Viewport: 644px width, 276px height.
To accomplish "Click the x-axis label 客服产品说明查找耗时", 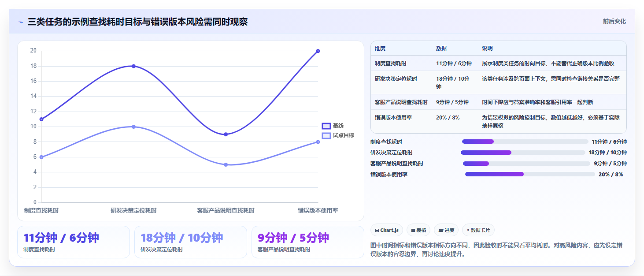I will [226, 211].
